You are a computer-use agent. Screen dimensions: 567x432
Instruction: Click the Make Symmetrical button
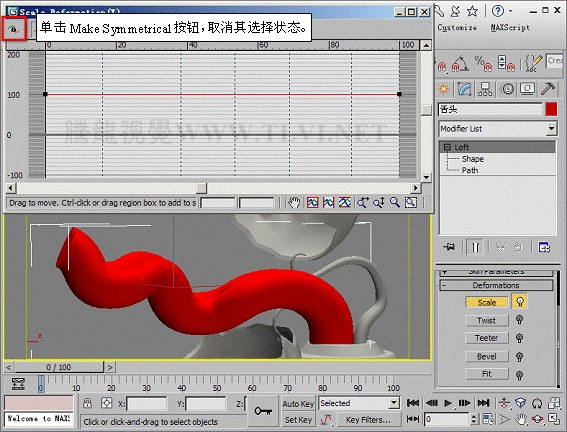click(x=14, y=29)
